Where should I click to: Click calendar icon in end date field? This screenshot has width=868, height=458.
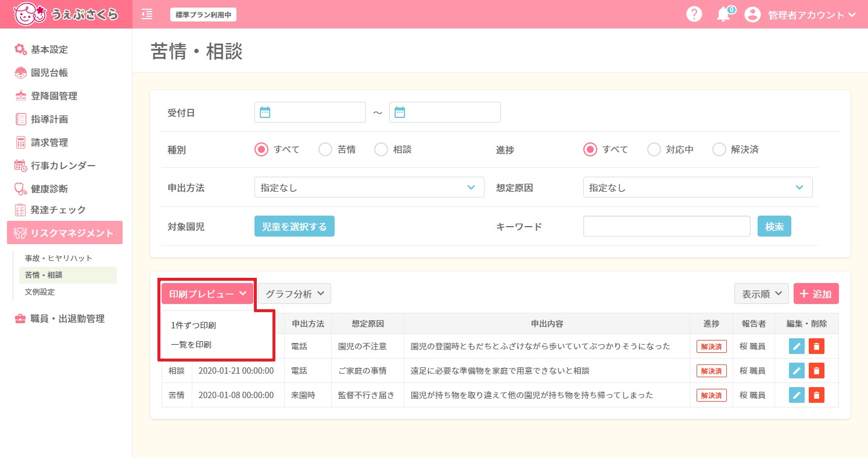(399, 112)
